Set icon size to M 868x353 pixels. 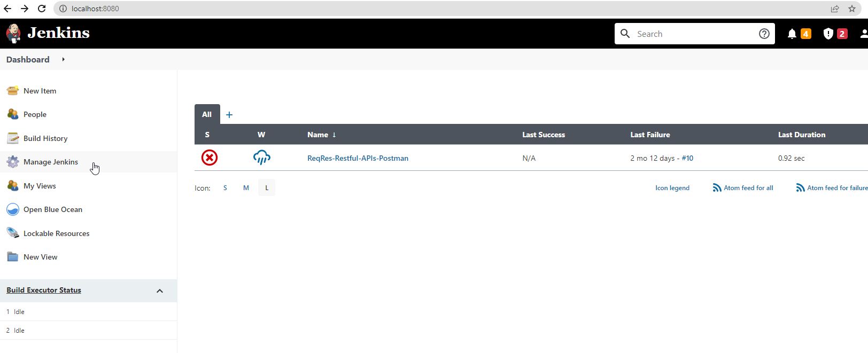point(246,187)
